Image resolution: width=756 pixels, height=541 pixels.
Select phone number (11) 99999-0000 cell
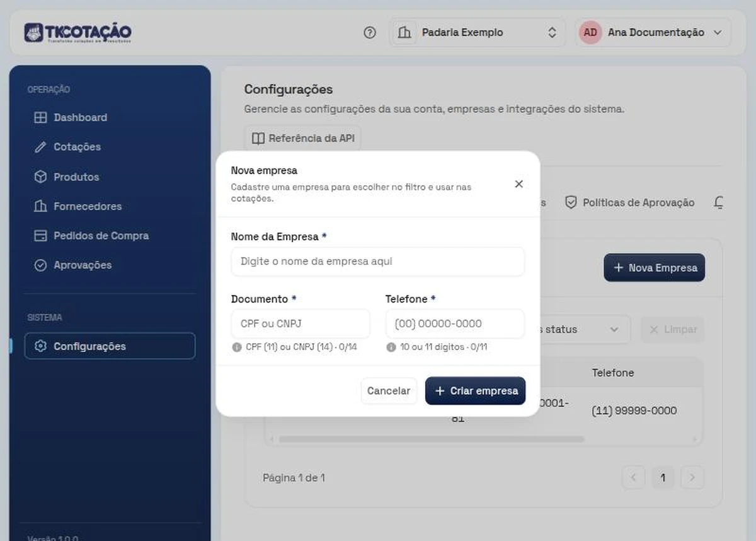(x=634, y=410)
